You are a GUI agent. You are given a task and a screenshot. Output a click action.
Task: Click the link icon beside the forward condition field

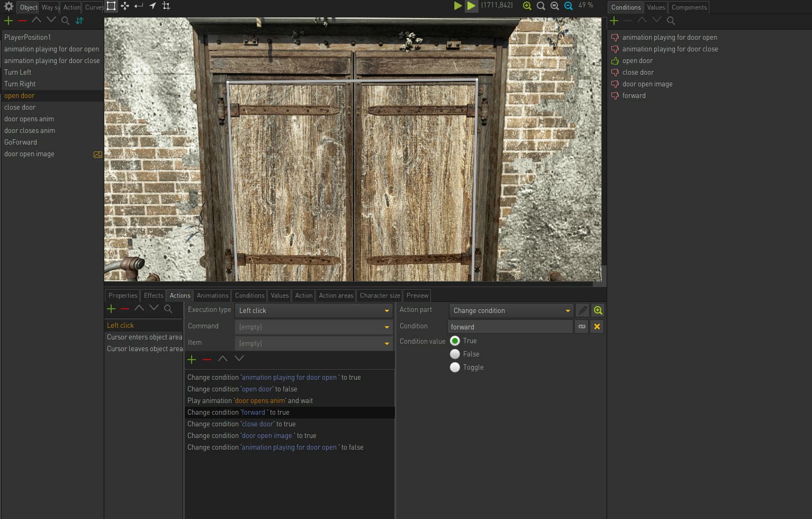pyautogui.click(x=582, y=327)
